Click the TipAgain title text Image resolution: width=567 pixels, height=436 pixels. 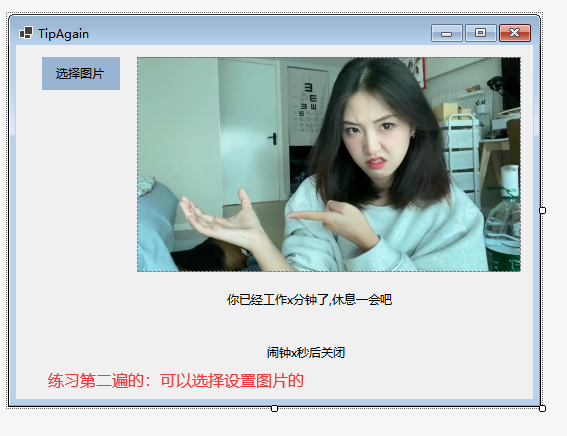tap(63, 34)
